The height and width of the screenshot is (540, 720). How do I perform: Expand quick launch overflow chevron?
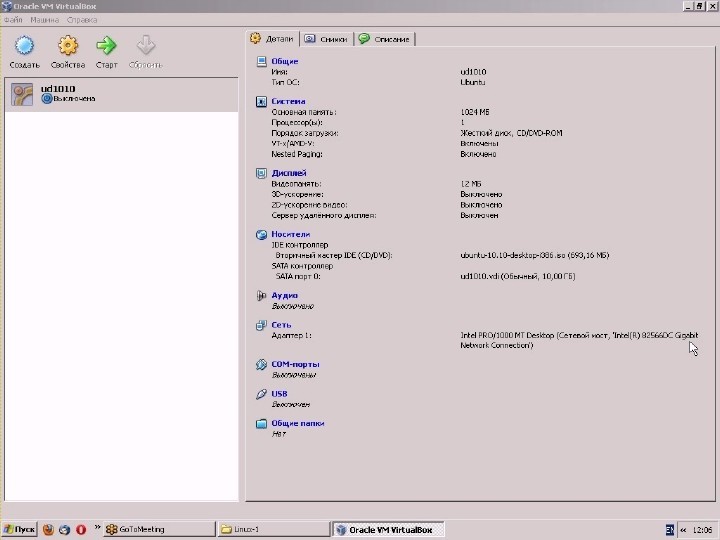coord(97,527)
